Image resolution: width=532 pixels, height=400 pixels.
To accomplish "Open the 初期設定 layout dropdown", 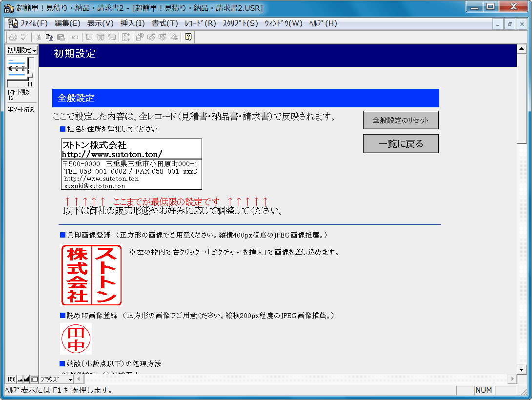I will coord(21,50).
